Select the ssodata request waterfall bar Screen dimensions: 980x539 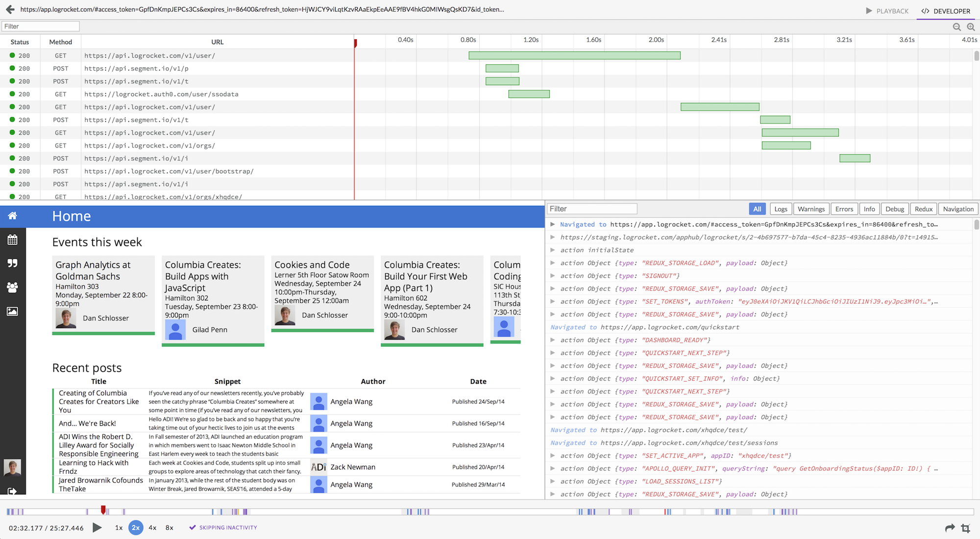pos(529,94)
